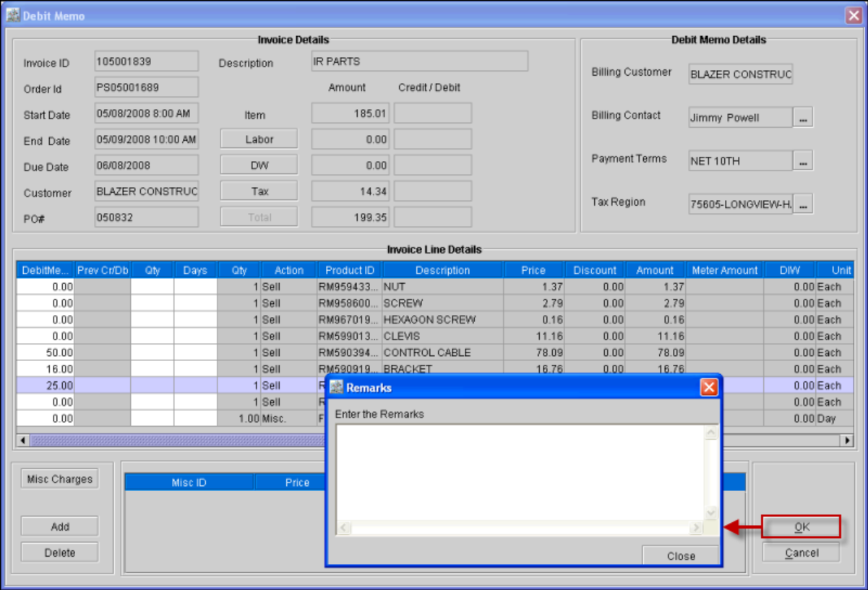
Task: Click the Price column header in line details
Action: coord(533,270)
